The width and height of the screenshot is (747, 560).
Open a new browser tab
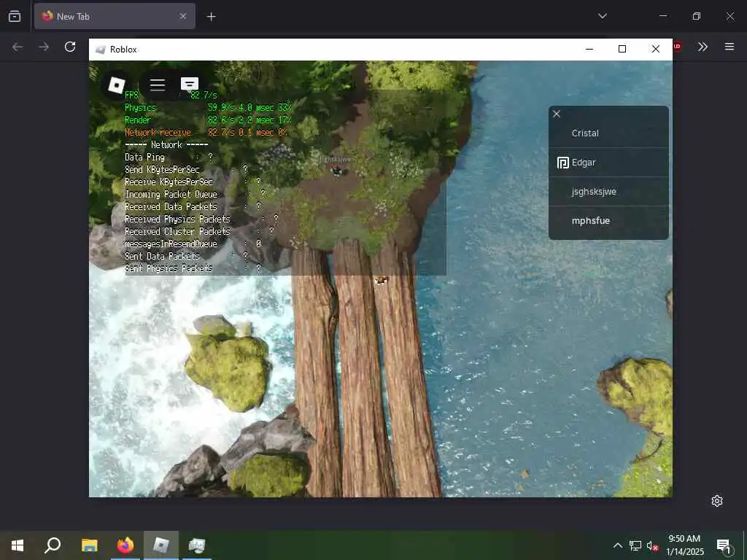point(211,17)
